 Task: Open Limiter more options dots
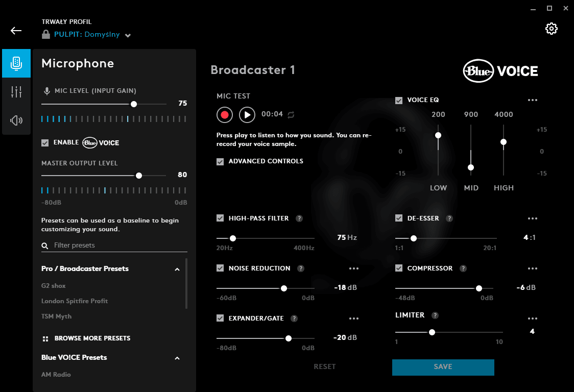(x=533, y=318)
